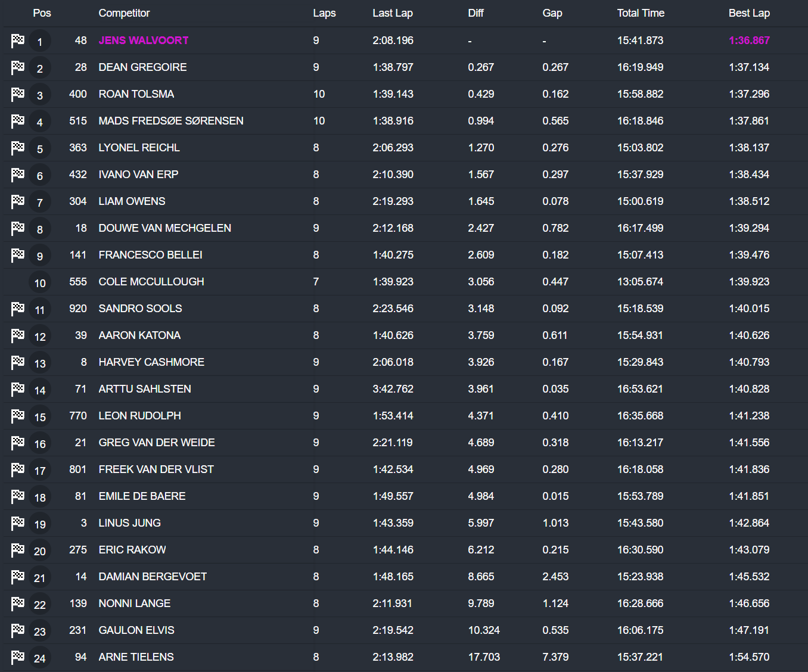808x672 pixels.
Task: Click the Competitor column header
Action: click(x=124, y=13)
